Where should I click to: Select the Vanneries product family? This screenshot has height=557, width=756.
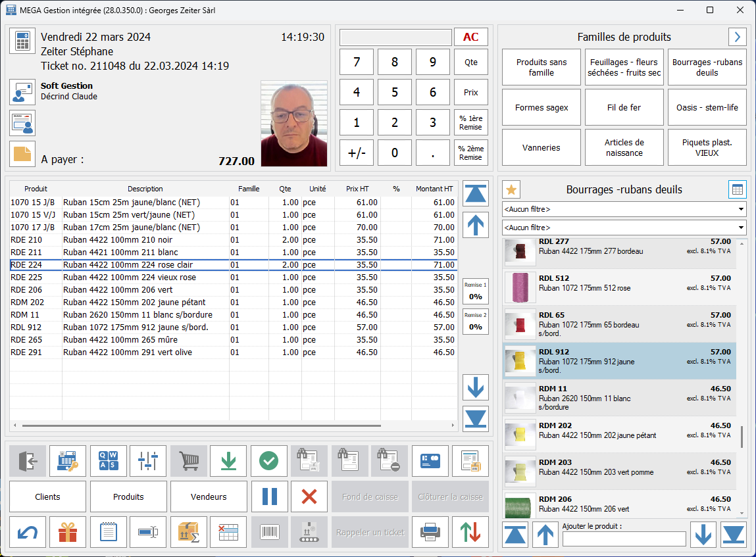click(541, 147)
